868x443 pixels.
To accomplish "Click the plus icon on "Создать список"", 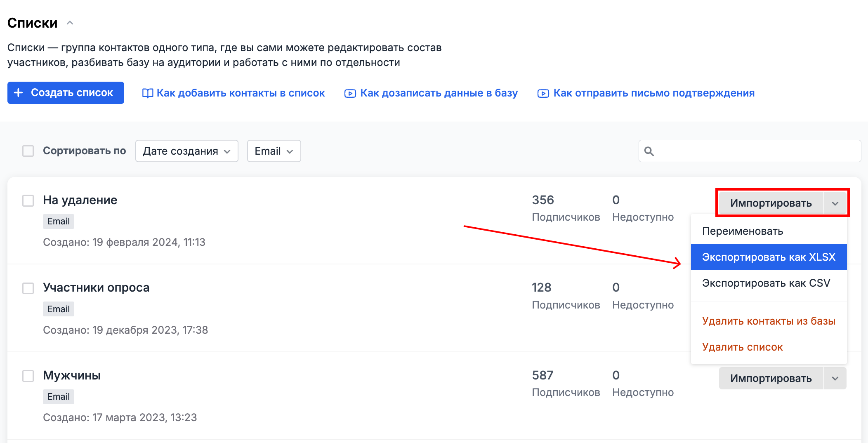I will click(x=18, y=92).
